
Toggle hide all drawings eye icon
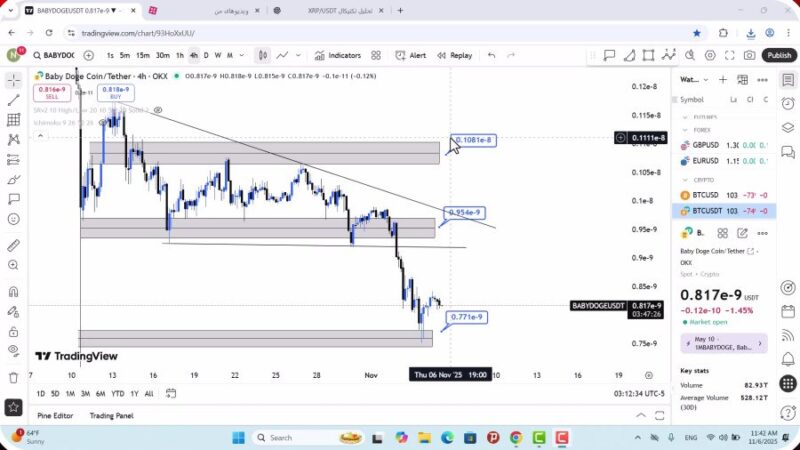point(13,350)
